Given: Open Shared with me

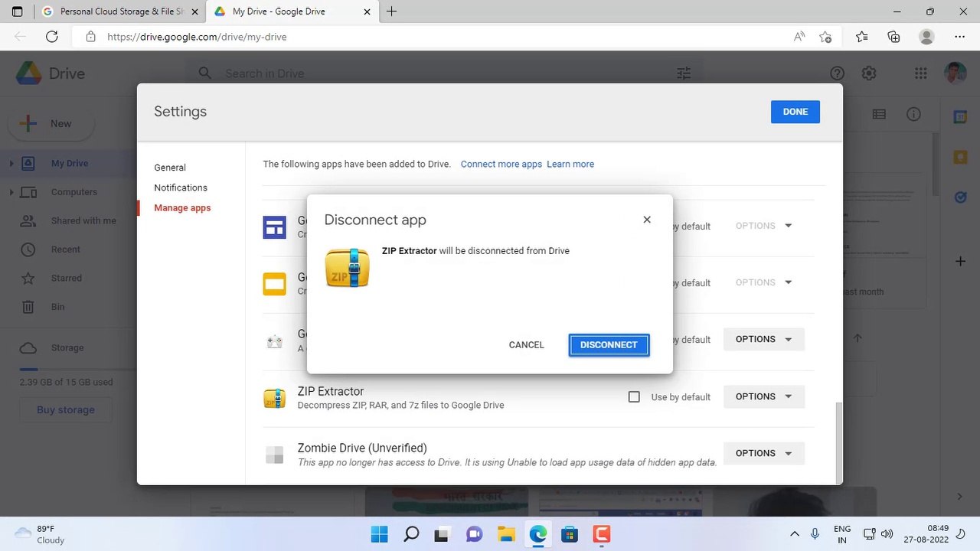Looking at the screenshot, I should [x=83, y=220].
